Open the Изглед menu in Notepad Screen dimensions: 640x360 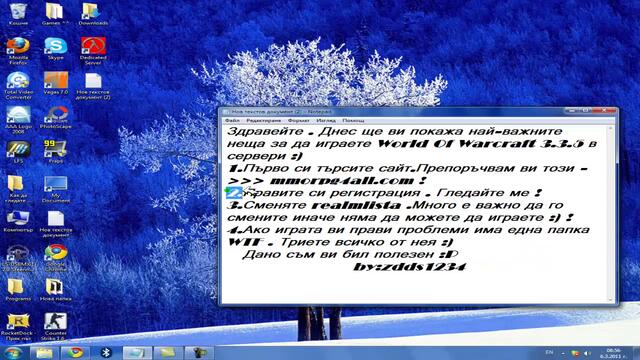(x=326, y=120)
